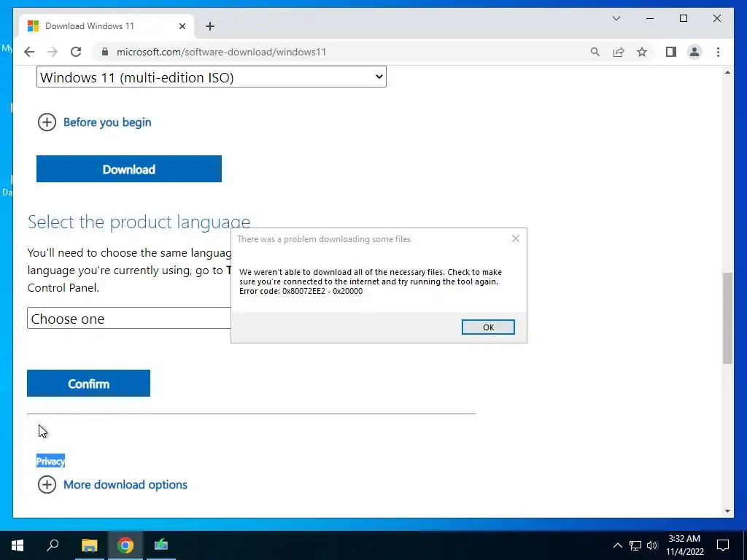Expand the Before you begin section
Viewport: 747px width, 560px height.
coord(94,122)
